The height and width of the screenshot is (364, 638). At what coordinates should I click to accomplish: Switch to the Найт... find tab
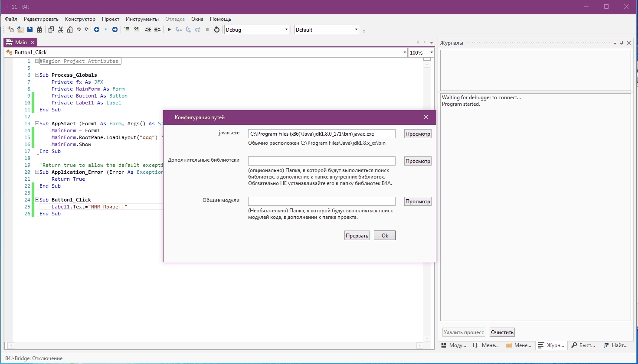tap(616, 345)
